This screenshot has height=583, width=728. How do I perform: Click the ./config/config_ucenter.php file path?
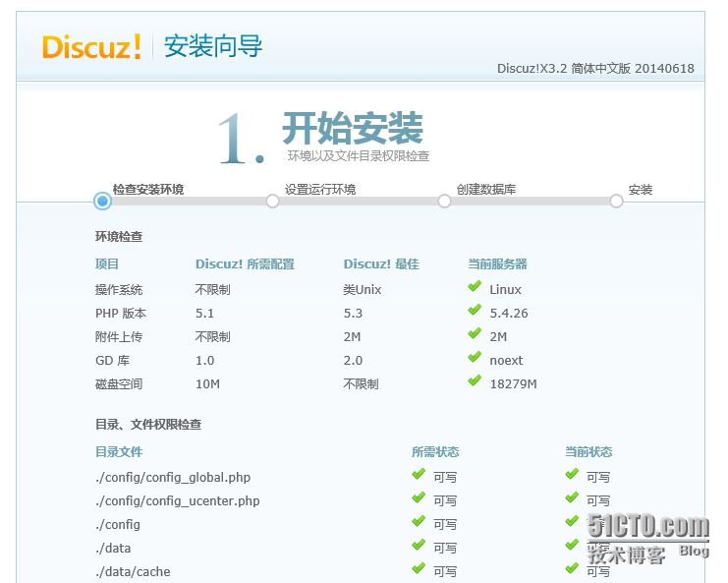178,500
